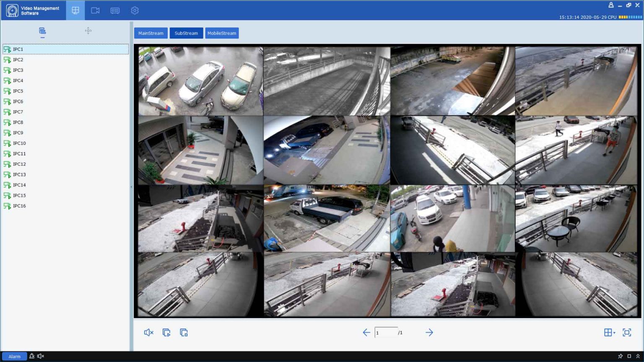Select IPC6 in device list
Viewport: 644px width, 362px height.
[x=66, y=101]
